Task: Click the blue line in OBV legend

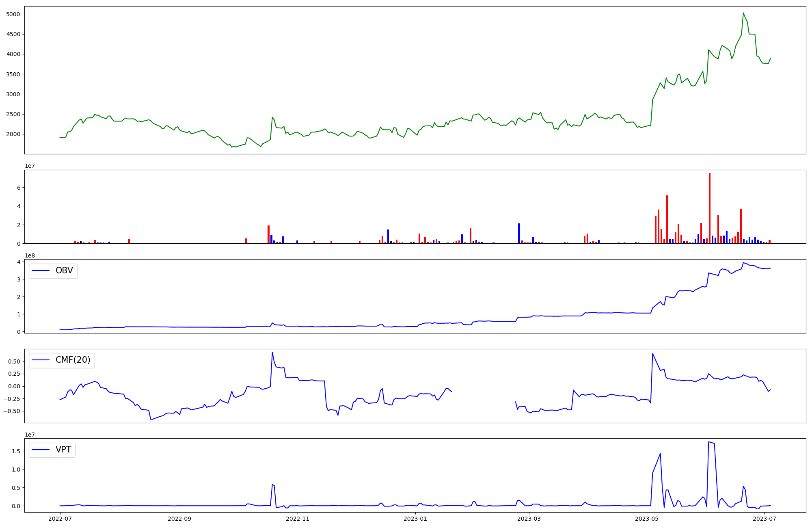Action: click(41, 271)
